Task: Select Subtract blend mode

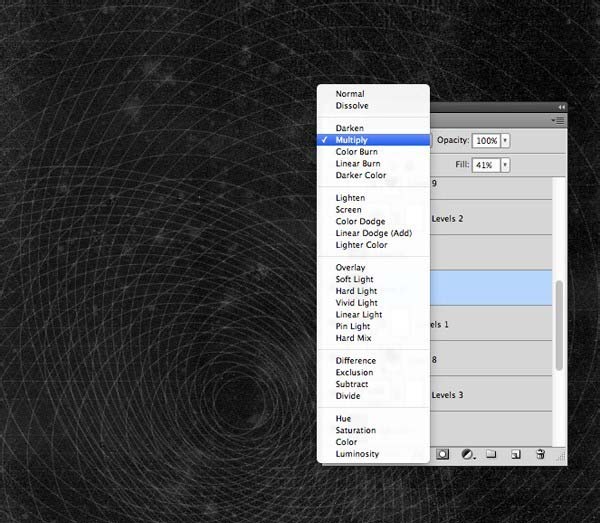Action: 373,384
